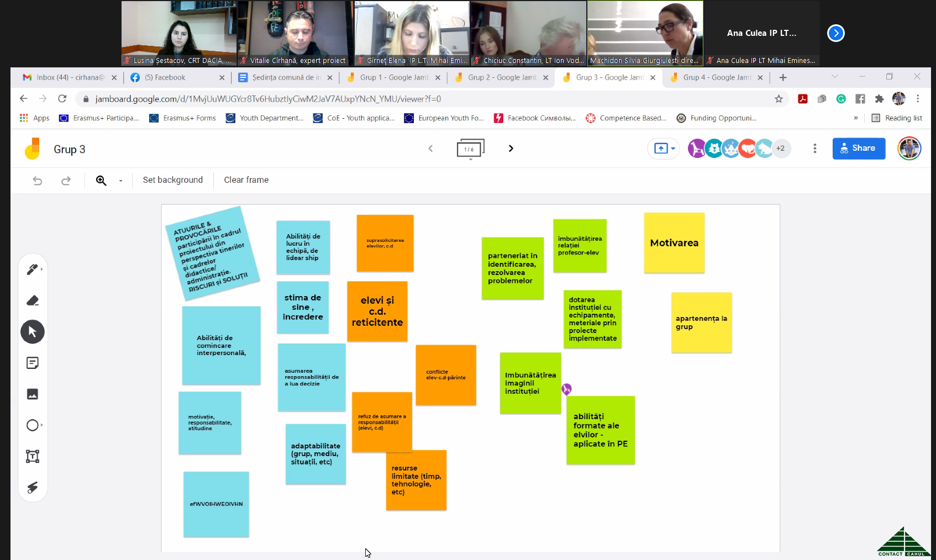Insert an image with Add image tool
The height and width of the screenshot is (560, 936).
pos(33,394)
